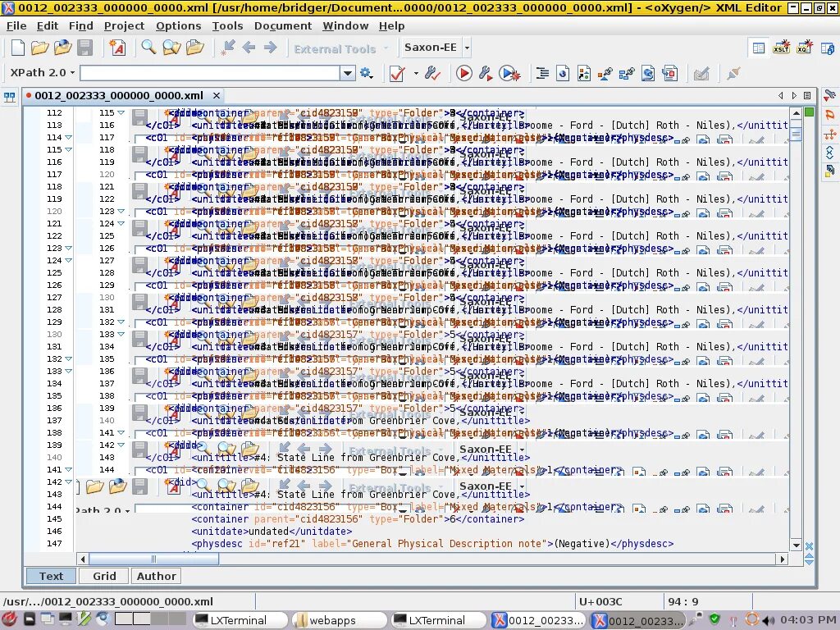Click Configure Validation Scenario wrench icon
The width and height of the screenshot is (840, 630).
click(433, 73)
